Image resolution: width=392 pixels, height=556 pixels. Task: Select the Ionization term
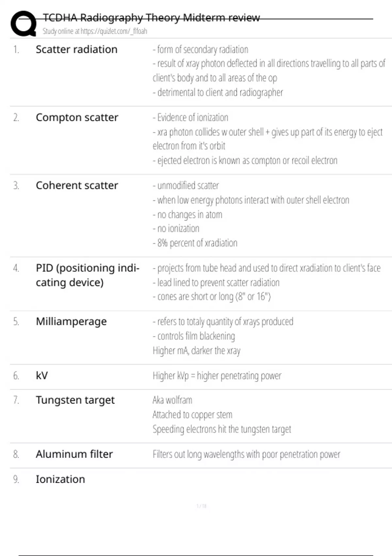[60, 479]
